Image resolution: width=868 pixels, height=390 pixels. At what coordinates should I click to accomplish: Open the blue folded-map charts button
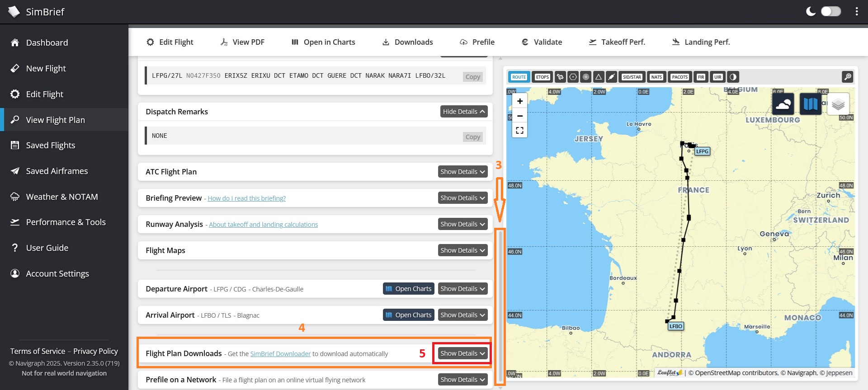[x=810, y=104]
